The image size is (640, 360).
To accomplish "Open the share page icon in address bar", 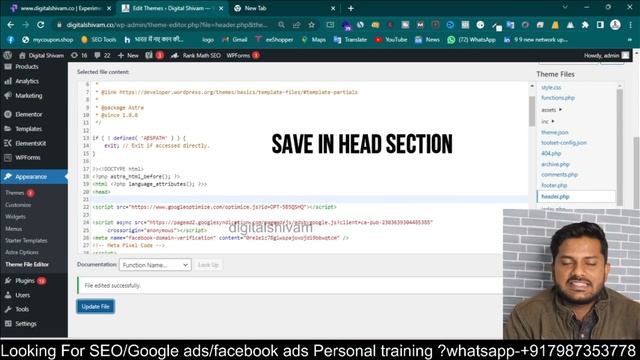I will (x=296, y=25).
